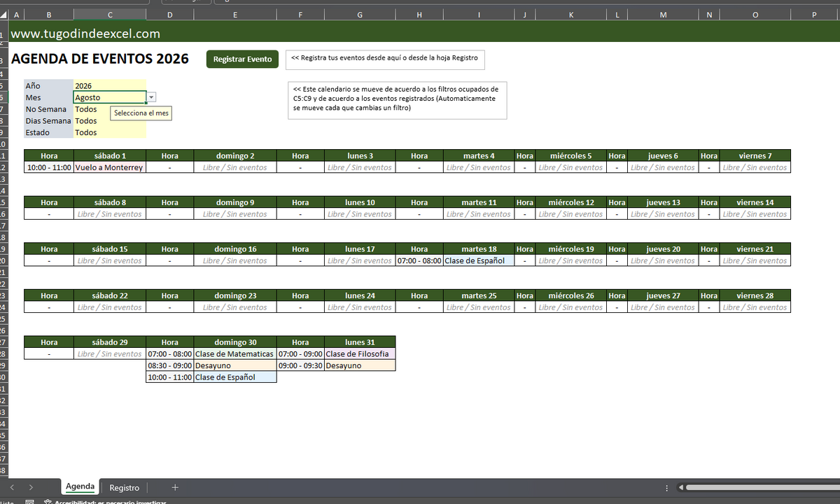Click the viernes 28 day header
Screen dimensions: 840x504
pos(755,295)
